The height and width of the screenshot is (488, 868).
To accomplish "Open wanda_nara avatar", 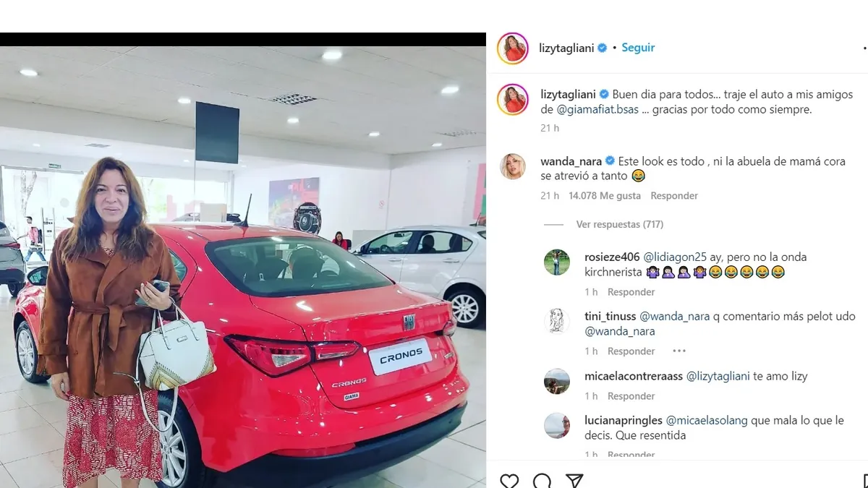I will click(x=513, y=166).
